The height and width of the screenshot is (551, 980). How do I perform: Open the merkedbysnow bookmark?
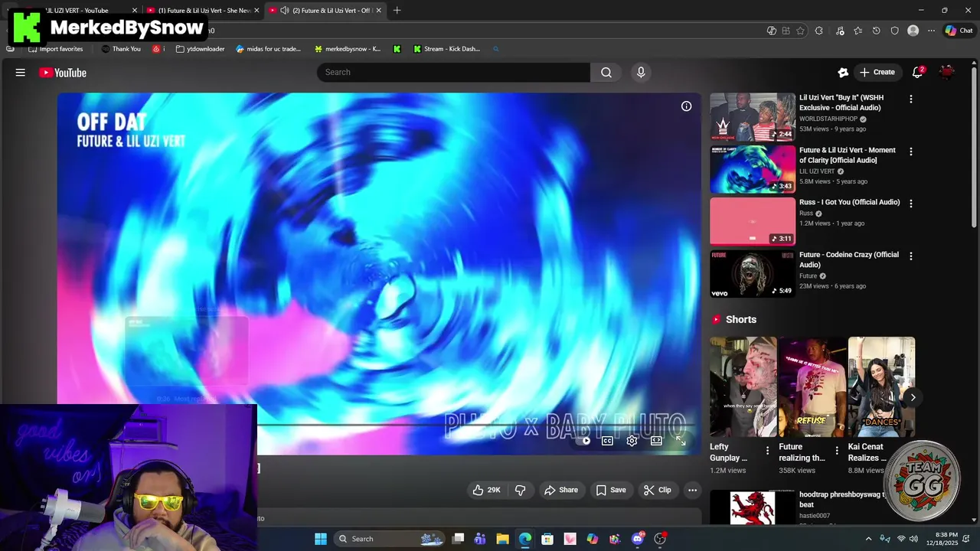pyautogui.click(x=348, y=49)
